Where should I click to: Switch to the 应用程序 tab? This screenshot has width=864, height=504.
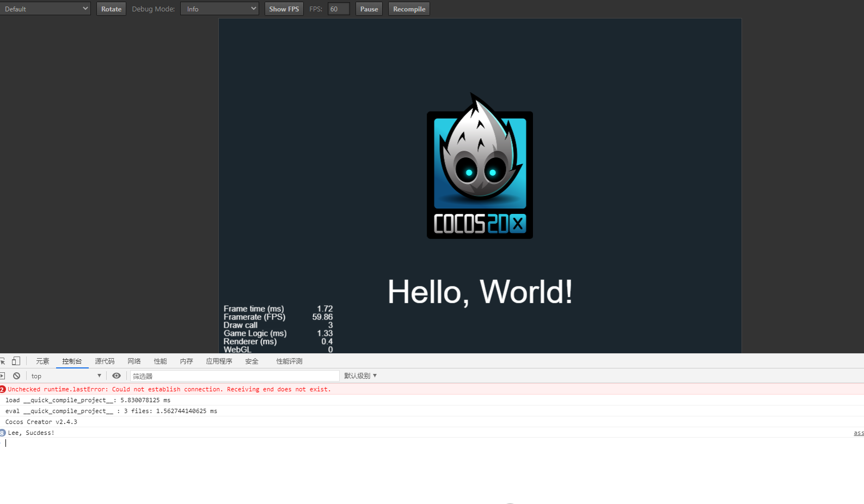pyautogui.click(x=219, y=361)
